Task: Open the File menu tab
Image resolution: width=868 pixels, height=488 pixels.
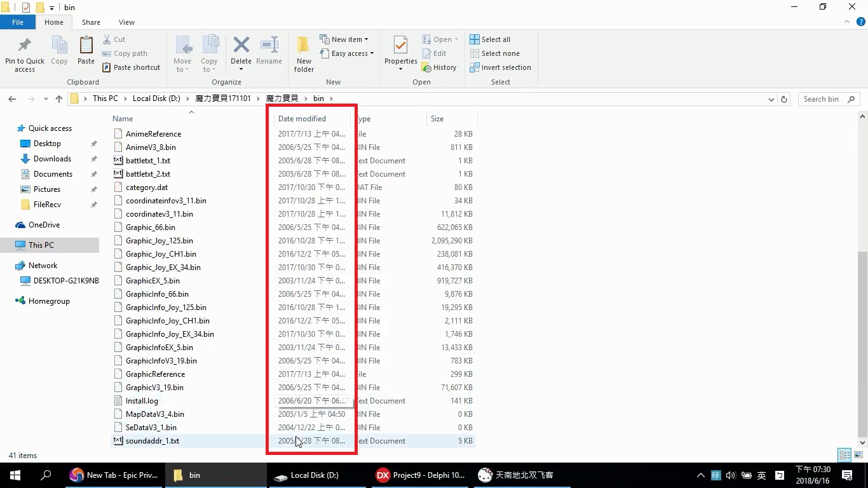Action: point(18,22)
